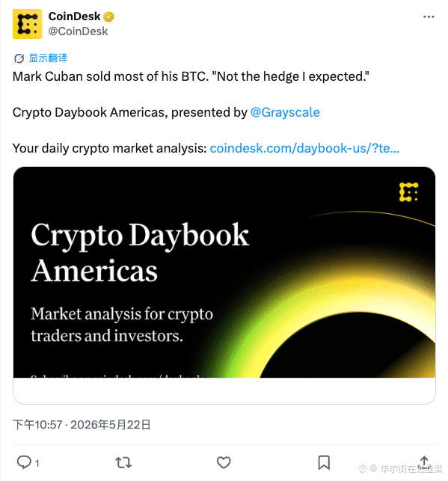Click the white footer area of the link card
448x481 pixels.
[x=224, y=390]
